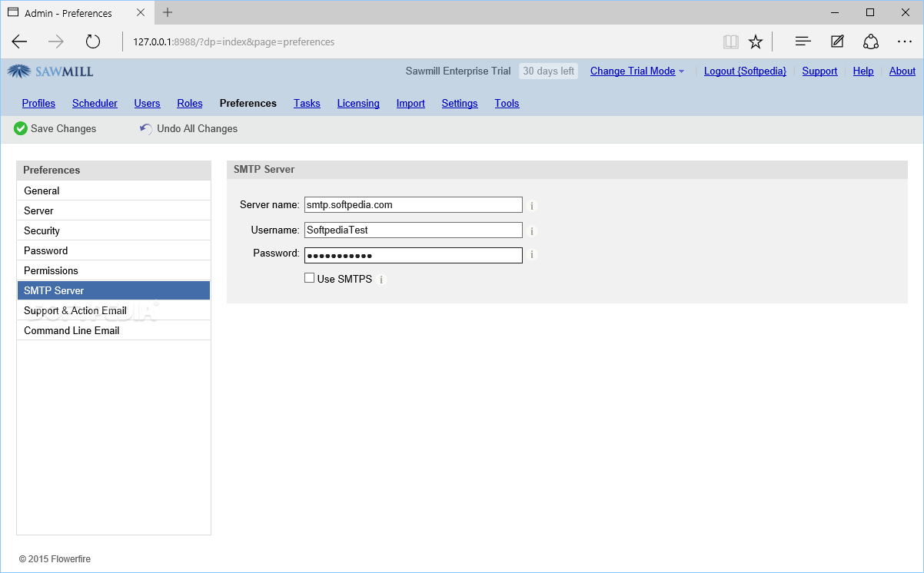Select Permissions in Preferences list

(114, 270)
